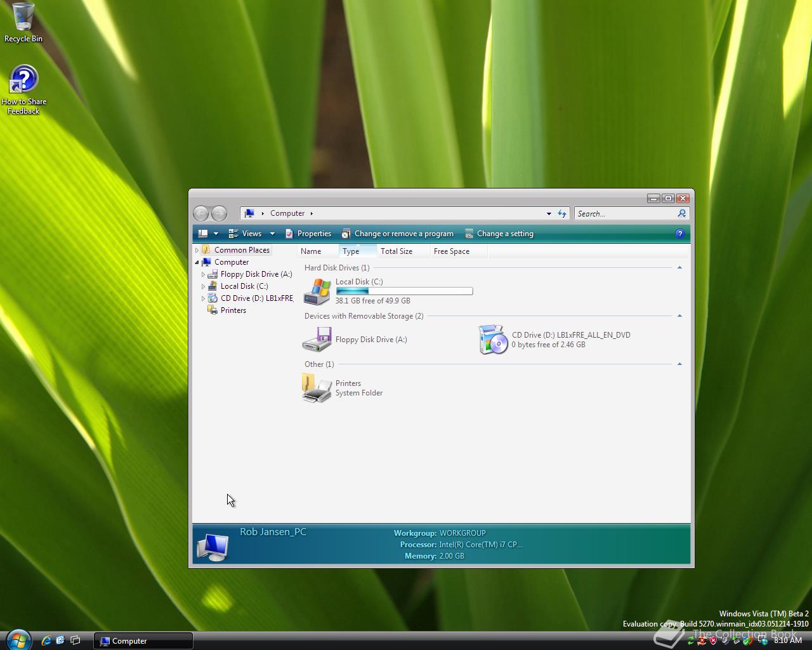
Task: Open the address bar history dropdown
Action: coord(549,213)
